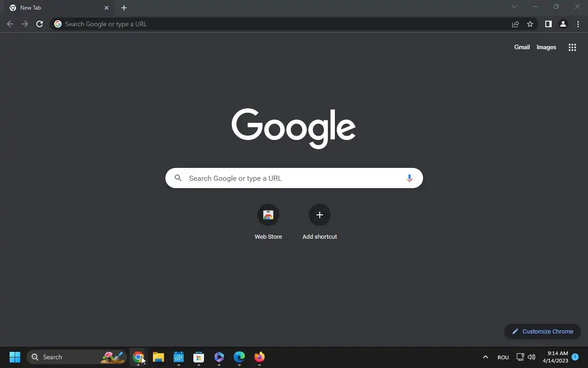Viewport: 588px width, 368px height.
Task: Open Microsoft Edge from taskbar
Action: pyautogui.click(x=239, y=357)
